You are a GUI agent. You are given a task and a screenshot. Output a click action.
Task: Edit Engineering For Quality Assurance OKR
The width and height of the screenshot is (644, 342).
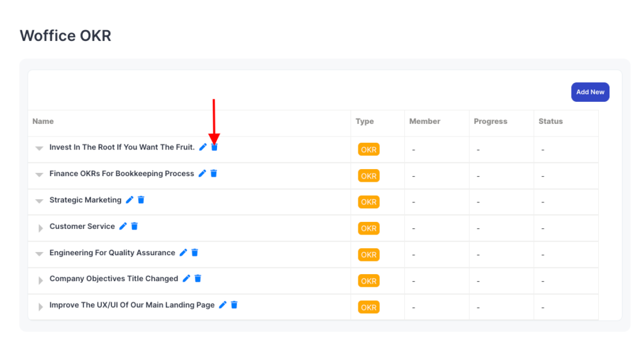tap(183, 253)
